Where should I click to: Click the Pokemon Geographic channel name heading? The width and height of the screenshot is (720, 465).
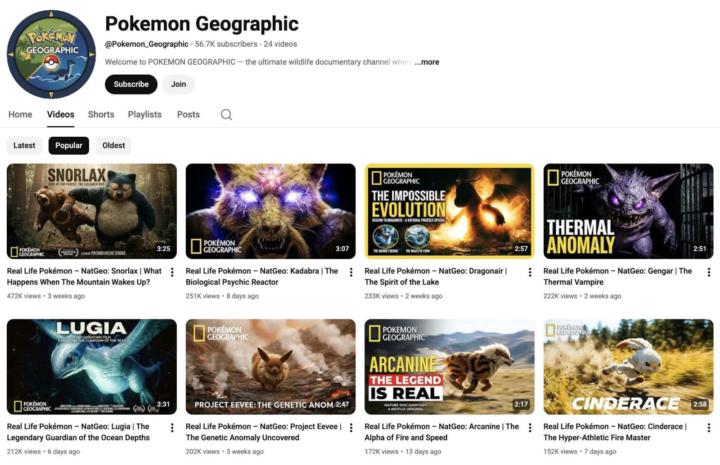coord(202,24)
